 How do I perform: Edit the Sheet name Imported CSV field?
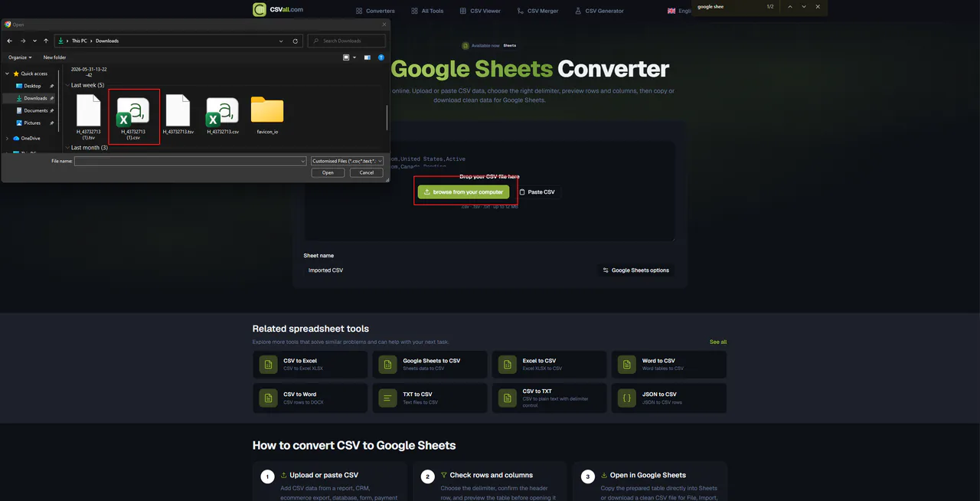[448, 270]
